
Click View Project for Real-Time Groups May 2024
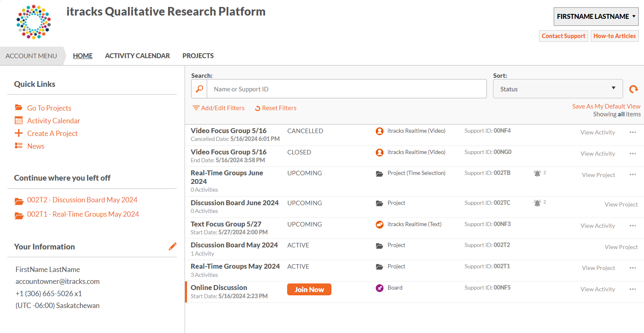point(598,268)
